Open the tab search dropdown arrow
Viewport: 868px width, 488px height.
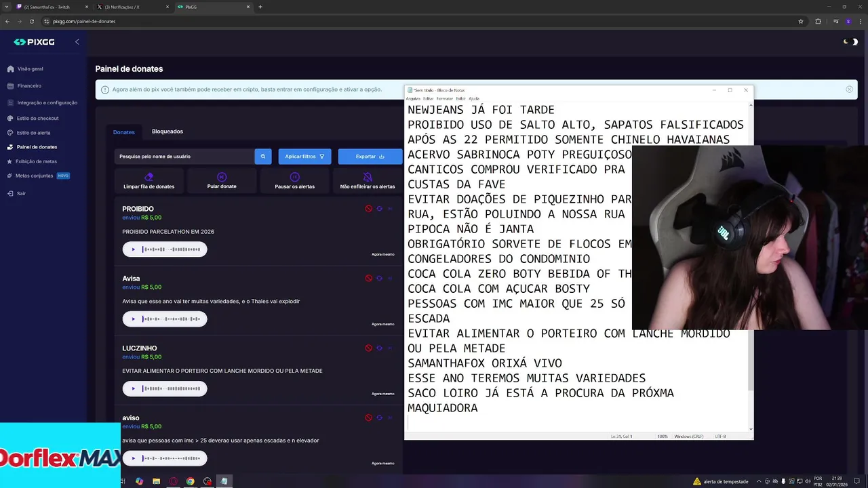(5, 7)
